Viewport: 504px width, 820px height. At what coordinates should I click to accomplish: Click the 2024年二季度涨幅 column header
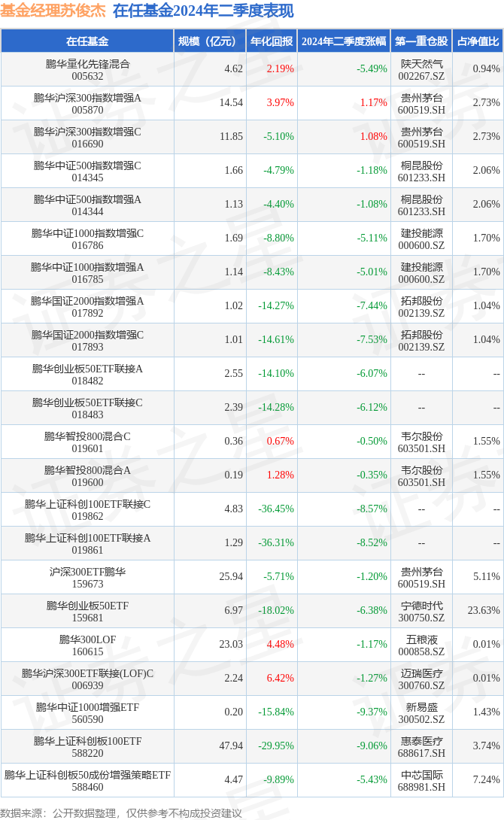pos(344,41)
